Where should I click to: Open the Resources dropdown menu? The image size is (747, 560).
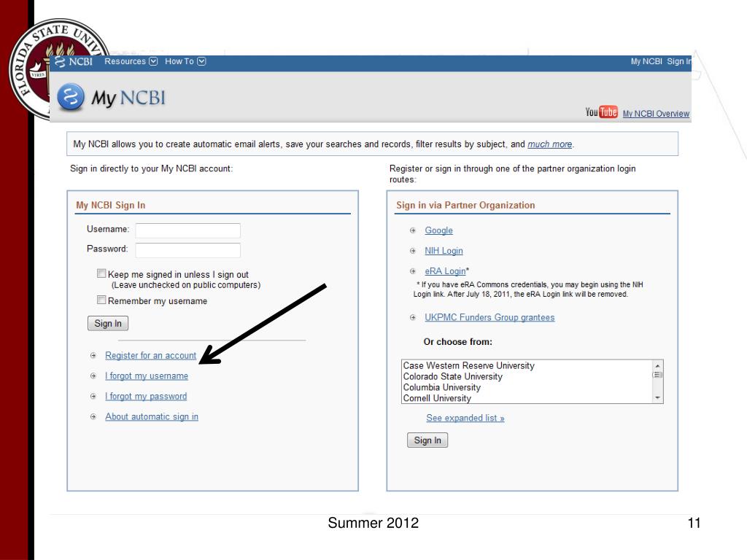point(131,61)
